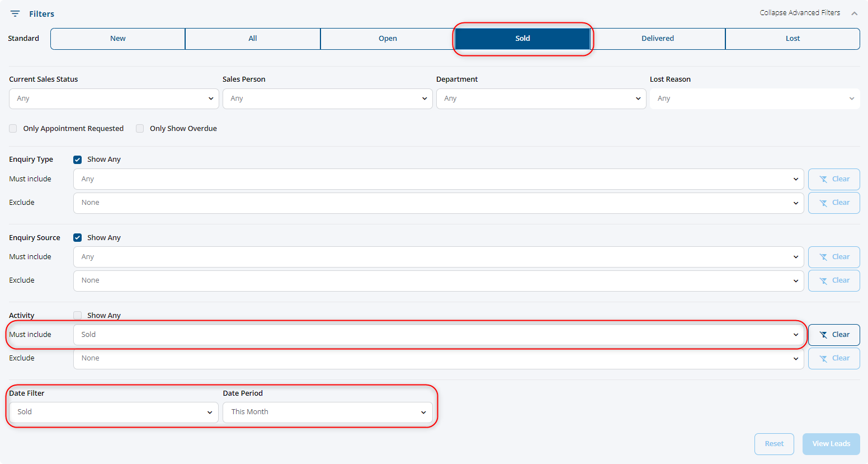Select the Sold standard filter tab

(522, 39)
